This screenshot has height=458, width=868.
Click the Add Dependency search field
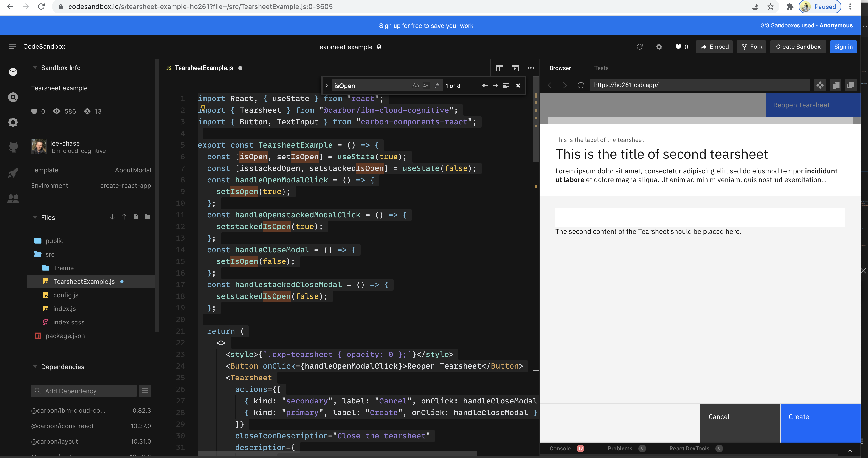(x=84, y=391)
